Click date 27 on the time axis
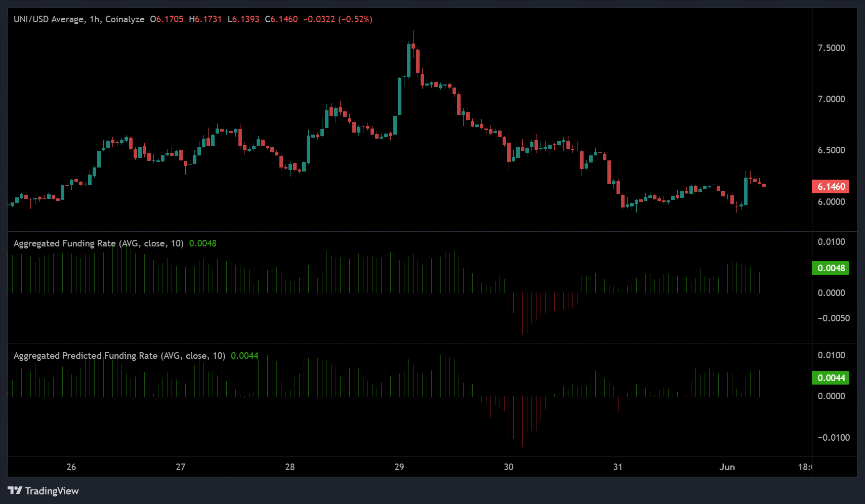Viewport: 865px width, 504px height. coord(181,467)
